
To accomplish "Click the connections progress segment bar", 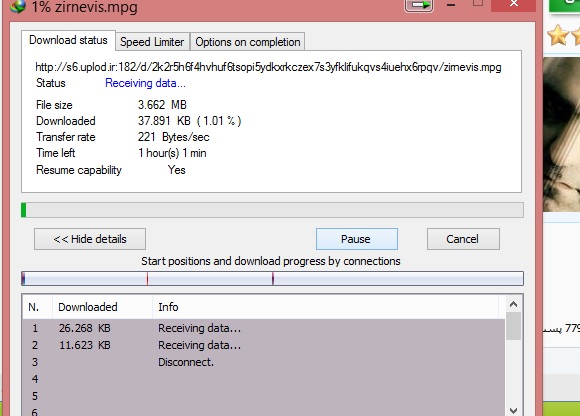I will click(272, 278).
